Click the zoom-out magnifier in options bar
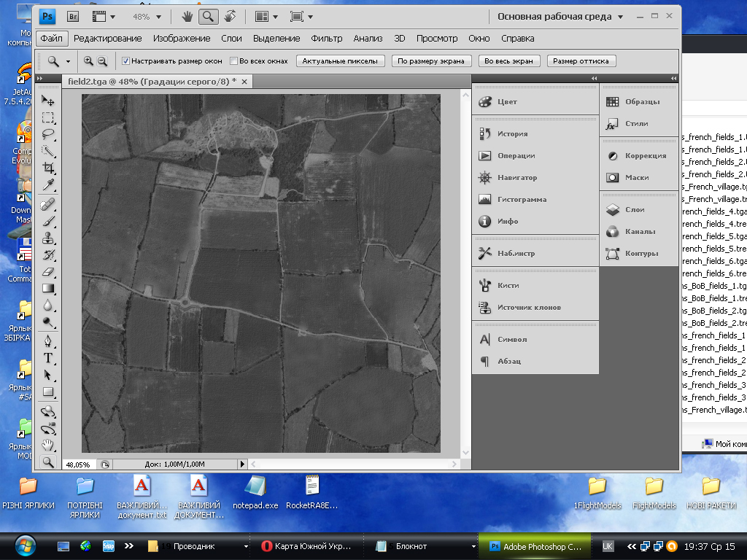 (103, 61)
